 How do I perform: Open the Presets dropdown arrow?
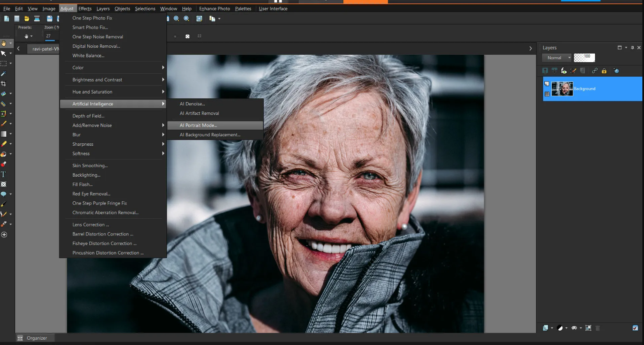pyautogui.click(x=31, y=36)
